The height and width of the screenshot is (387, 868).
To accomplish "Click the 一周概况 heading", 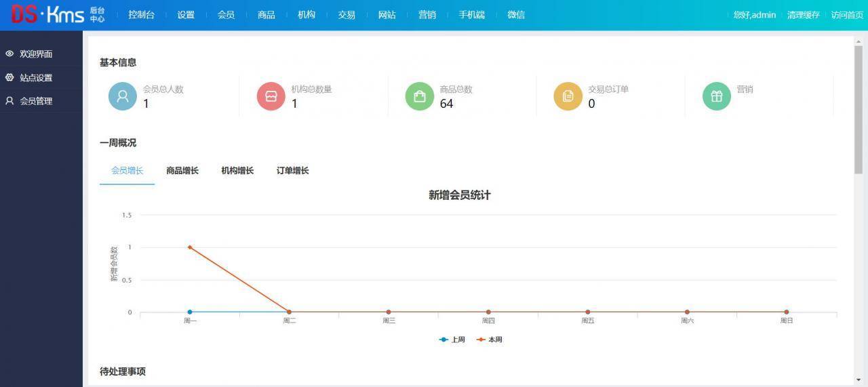I will click(x=118, y=143).
